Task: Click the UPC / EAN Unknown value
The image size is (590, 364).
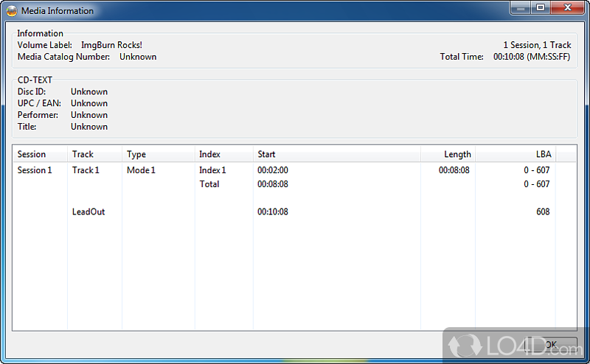Action: 89,103
